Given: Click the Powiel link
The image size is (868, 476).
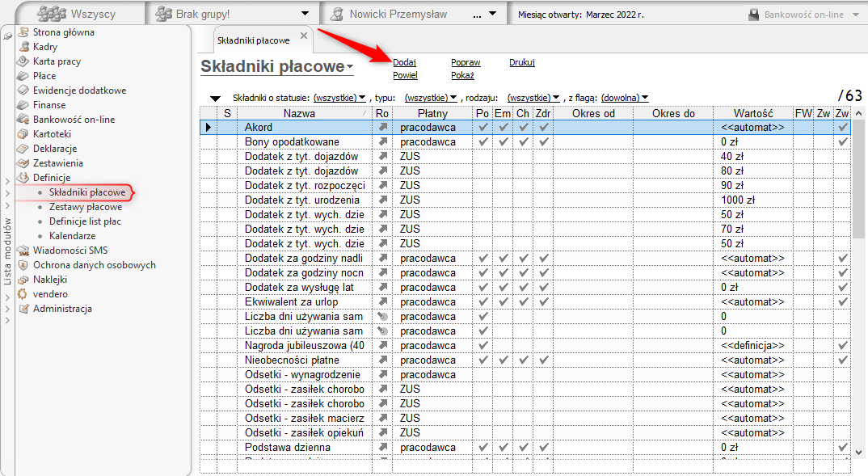Looking at the screenshot, I should [405, 75].
